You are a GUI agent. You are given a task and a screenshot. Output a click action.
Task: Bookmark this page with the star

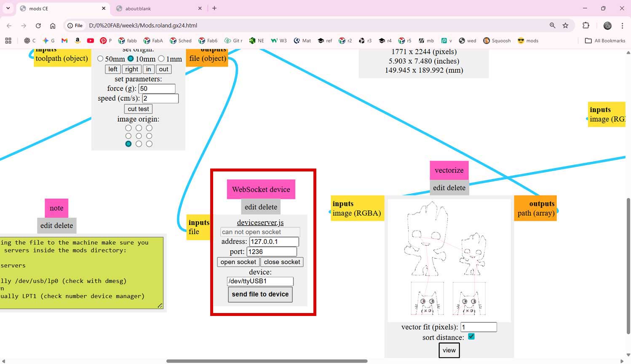565,26
